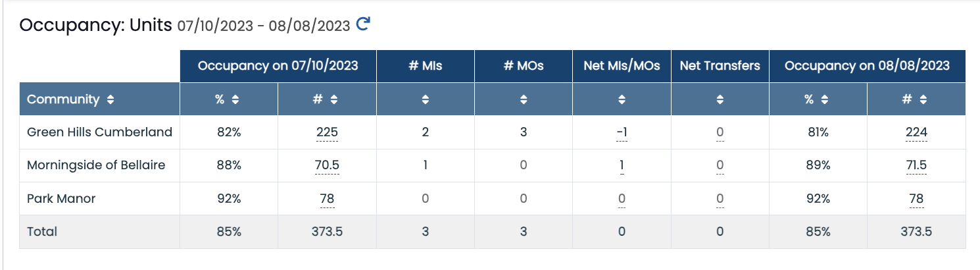Open Green Hills Cumberland ending occupancy 224
980x270 pixels.
pos(916,132)
